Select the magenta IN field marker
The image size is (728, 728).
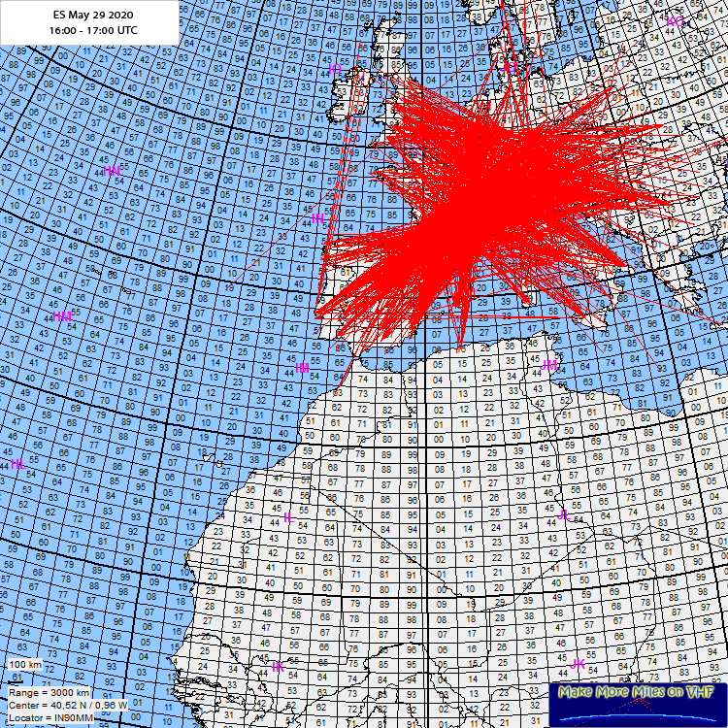tap(317, 217)
